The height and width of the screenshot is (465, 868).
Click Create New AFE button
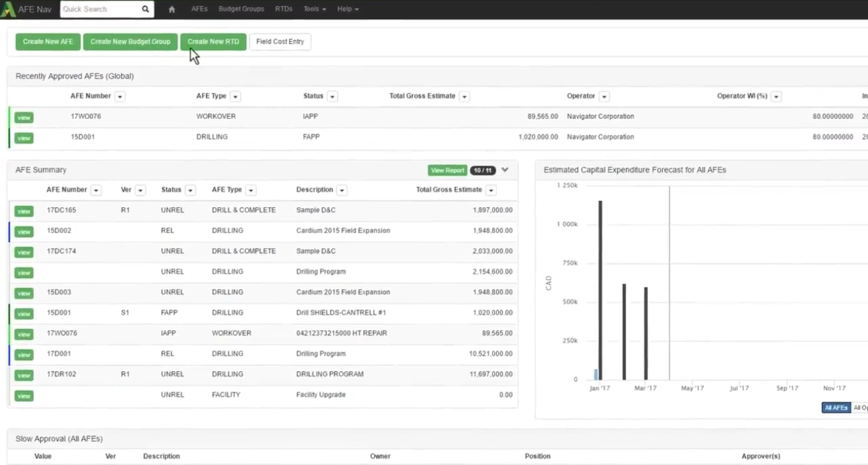pos(48,41)
